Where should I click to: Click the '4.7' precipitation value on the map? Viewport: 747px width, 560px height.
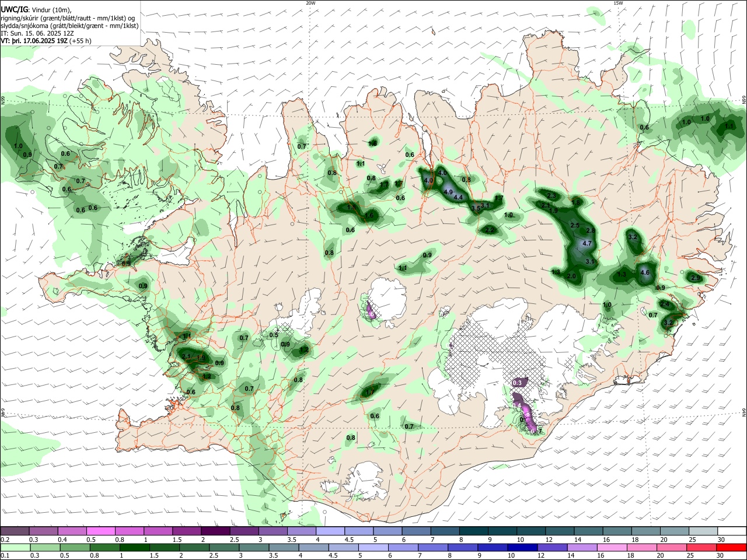coord(588,243)
